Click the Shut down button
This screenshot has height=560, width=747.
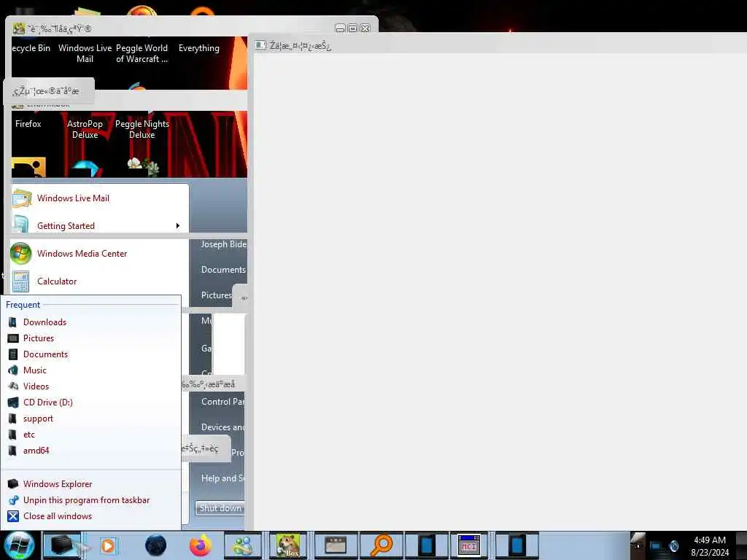(x=220, y=508)
